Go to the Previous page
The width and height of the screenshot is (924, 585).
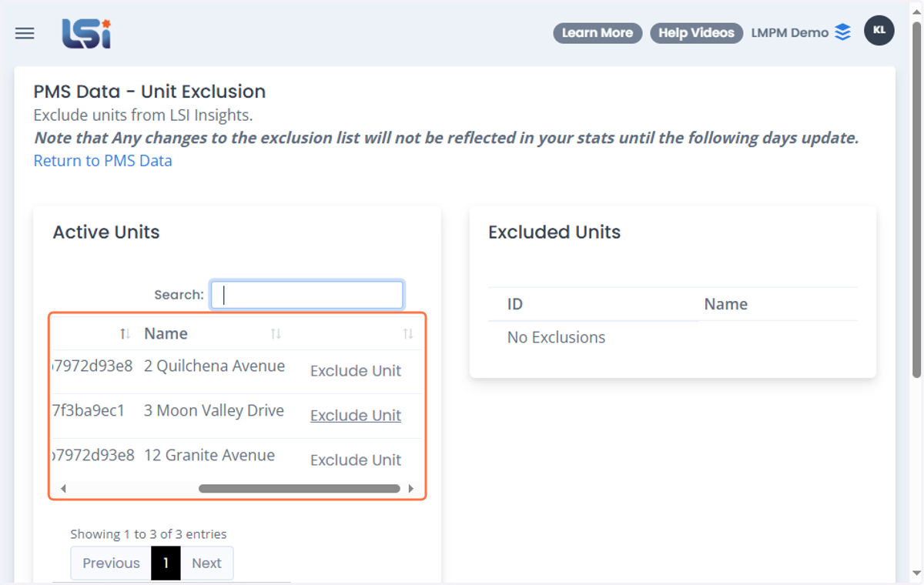[111, 563]
